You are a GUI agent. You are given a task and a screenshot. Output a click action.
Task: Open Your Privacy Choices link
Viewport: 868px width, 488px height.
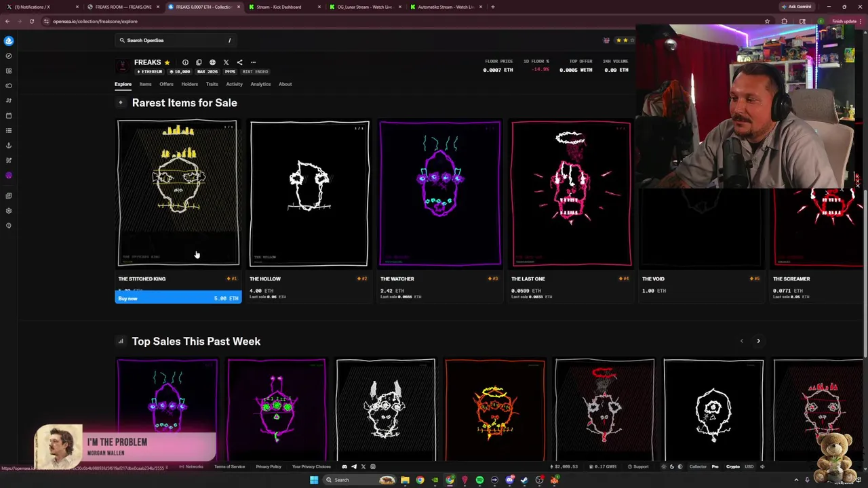tap(311, 466)
